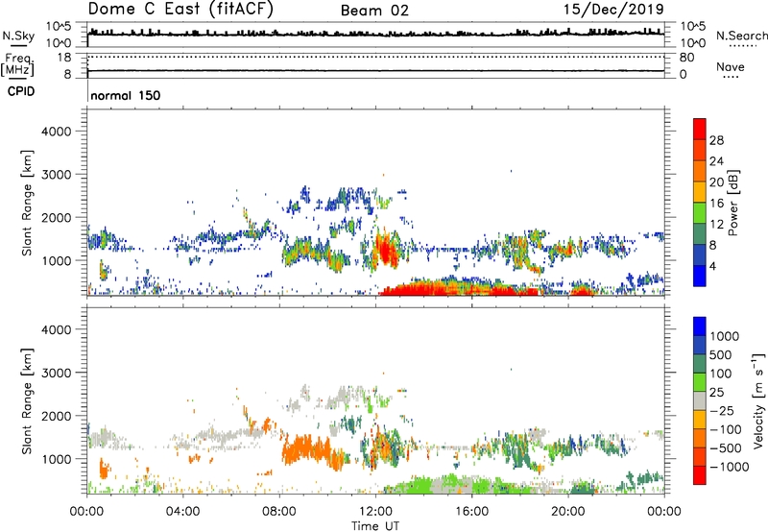Click the date '15/Dec/2019'
Viewport: 768px width, 532px height.
pos(613,9)
